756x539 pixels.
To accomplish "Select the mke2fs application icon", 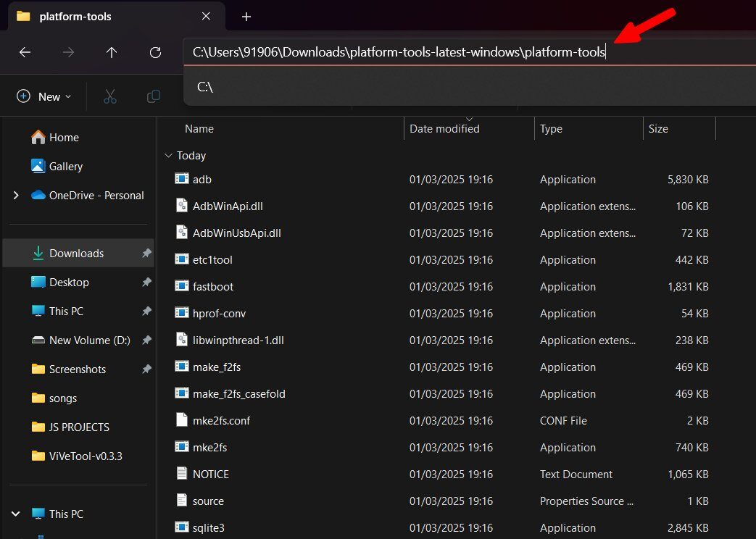I will click(x=181, y=447).
